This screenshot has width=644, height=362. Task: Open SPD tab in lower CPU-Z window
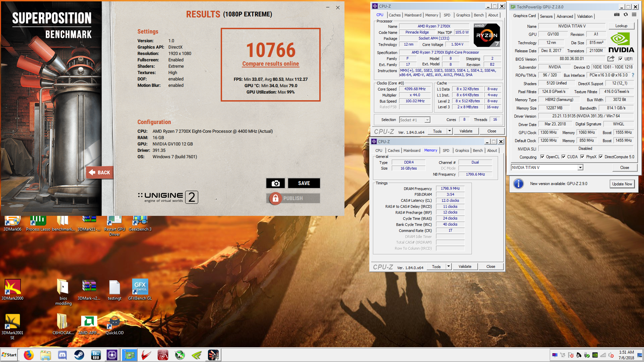[x=446, y=150]
